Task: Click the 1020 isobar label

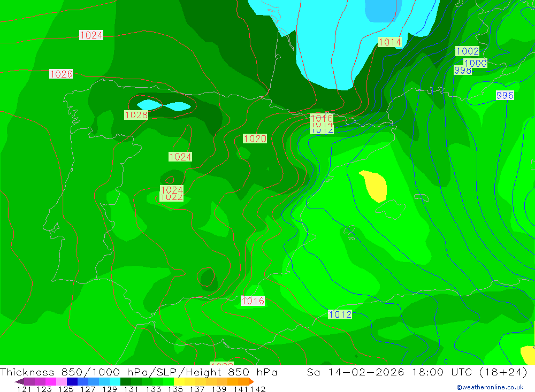Action: point(255,139)
